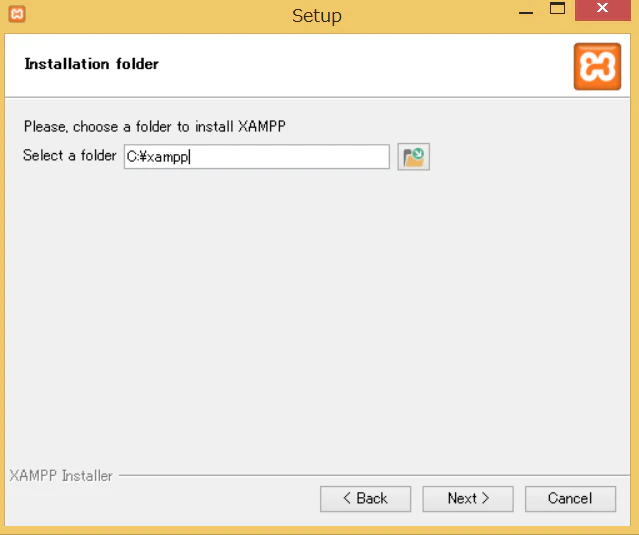Click the large XAMPP logo in header
Viewport: 639px width, 535px height.
[597, 66]
